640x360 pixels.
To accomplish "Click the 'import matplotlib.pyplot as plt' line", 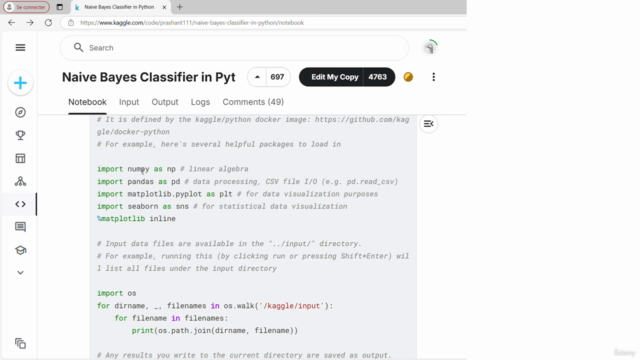I will (237, 194).
